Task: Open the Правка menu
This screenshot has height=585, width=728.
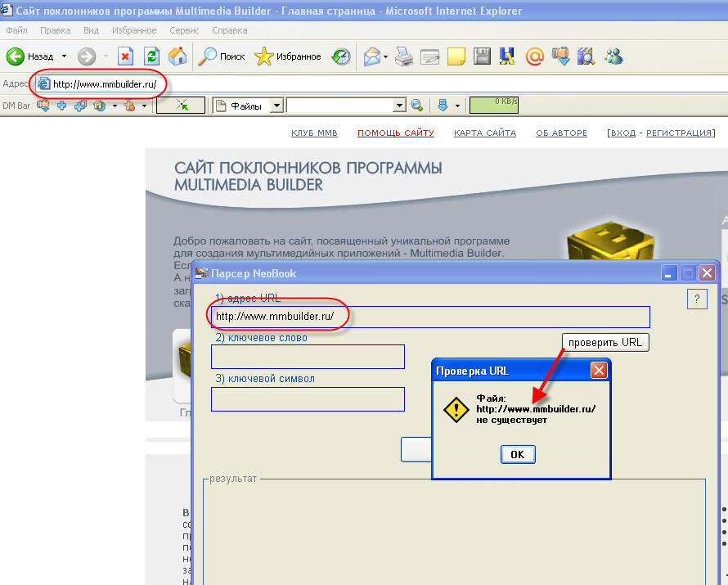Action: pos(56,30)
